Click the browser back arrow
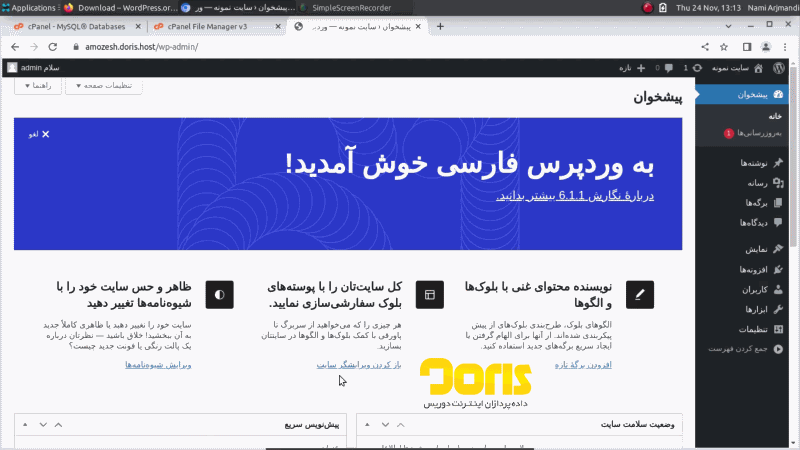800x450 pixels. click(x=15, y=47)
